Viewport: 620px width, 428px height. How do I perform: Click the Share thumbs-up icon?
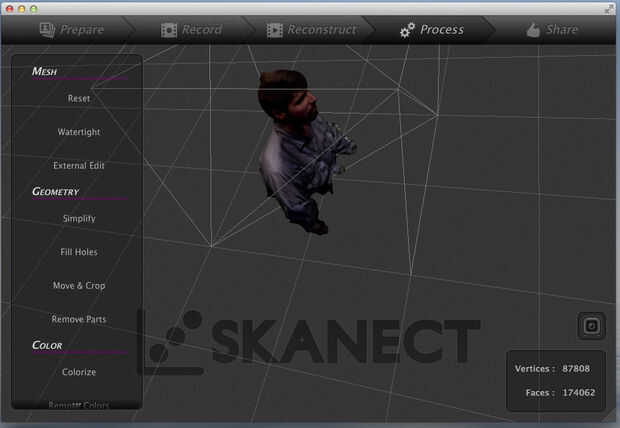533,30
